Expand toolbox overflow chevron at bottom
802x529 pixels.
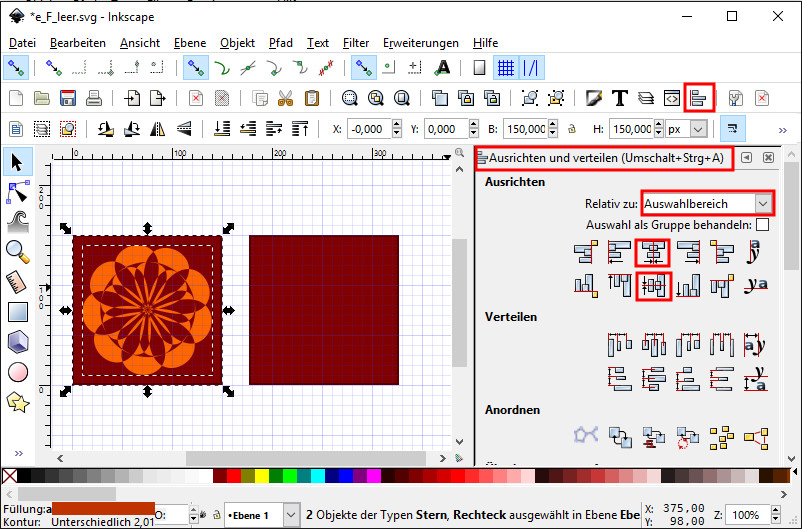[x=18, y=453]
